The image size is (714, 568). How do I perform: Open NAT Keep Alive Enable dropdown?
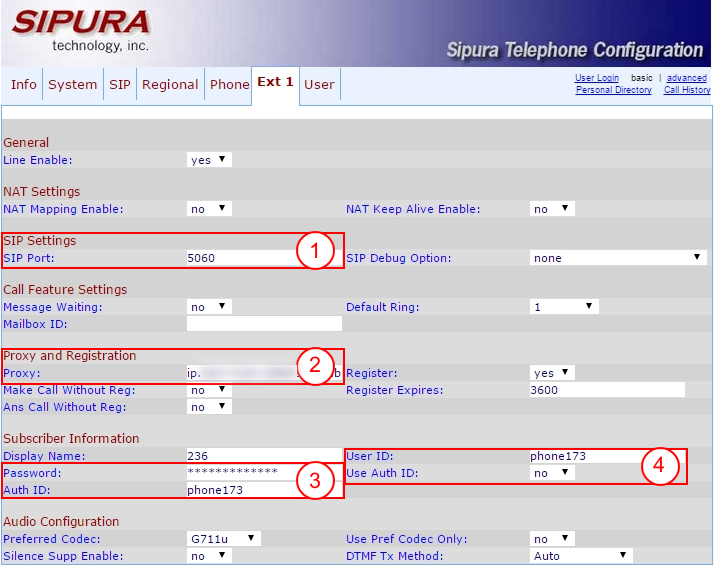pyautogui.click(x=552, y=209)
